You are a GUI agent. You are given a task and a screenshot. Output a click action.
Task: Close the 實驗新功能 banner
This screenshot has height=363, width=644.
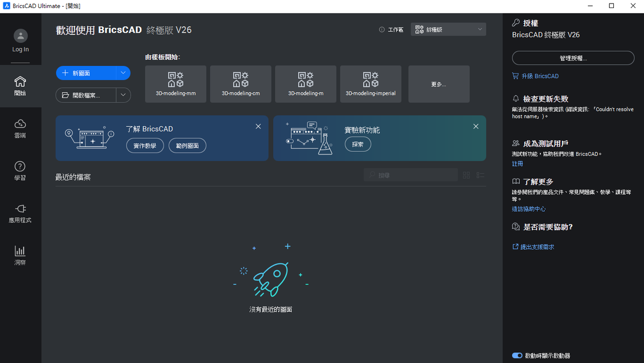476,126
